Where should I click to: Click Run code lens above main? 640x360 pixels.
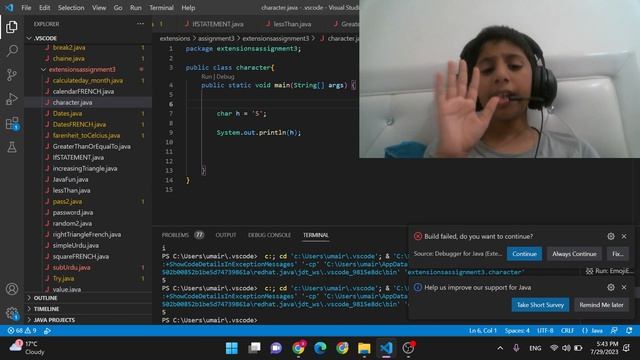point(207,77)
